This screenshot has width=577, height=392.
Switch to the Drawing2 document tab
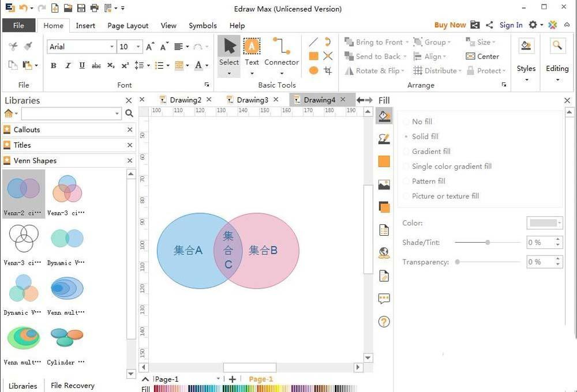click(185, 100)
